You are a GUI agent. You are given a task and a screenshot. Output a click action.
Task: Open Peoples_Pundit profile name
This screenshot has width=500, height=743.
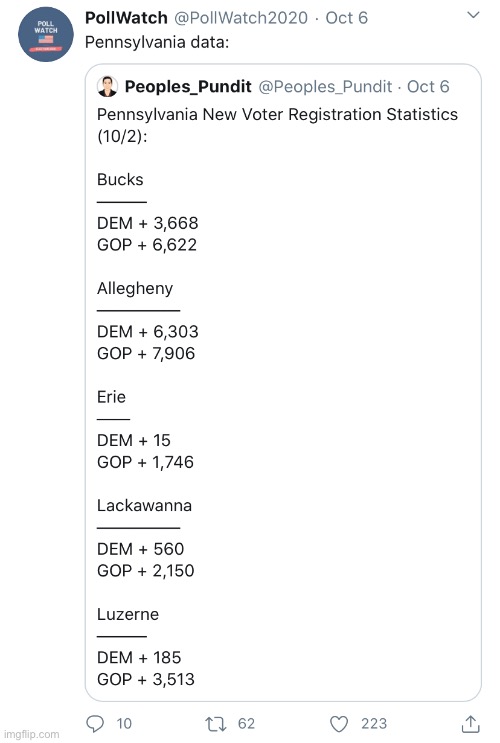coord(188,87)
